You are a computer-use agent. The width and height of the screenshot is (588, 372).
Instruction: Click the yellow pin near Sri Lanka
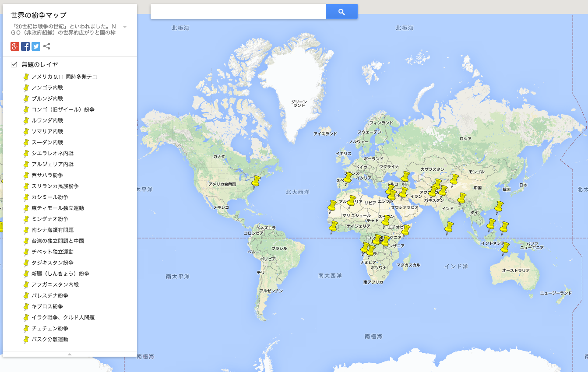click(x=448, y=228)
